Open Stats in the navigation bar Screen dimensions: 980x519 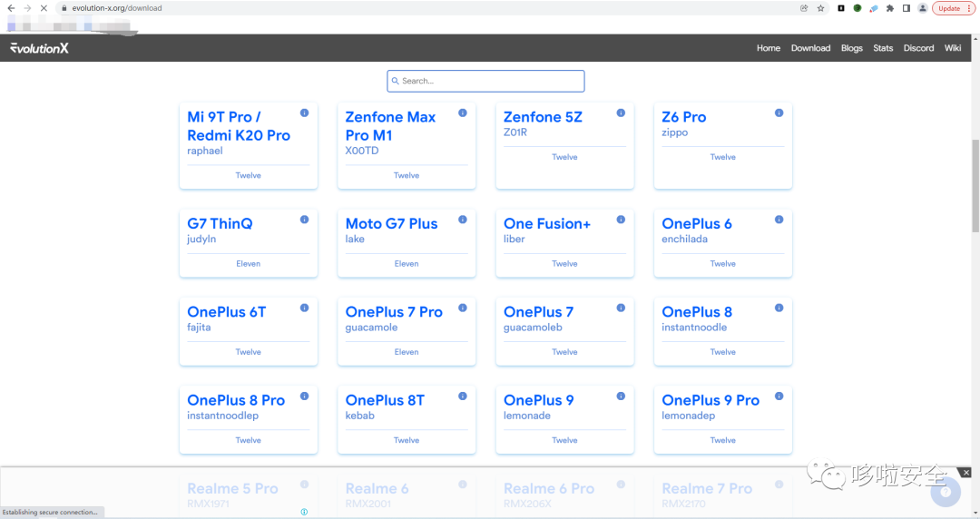883,48
